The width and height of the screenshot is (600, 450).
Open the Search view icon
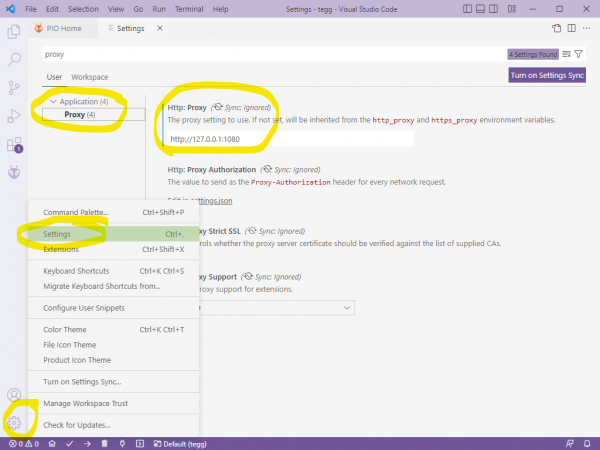[x=14, y=59]
